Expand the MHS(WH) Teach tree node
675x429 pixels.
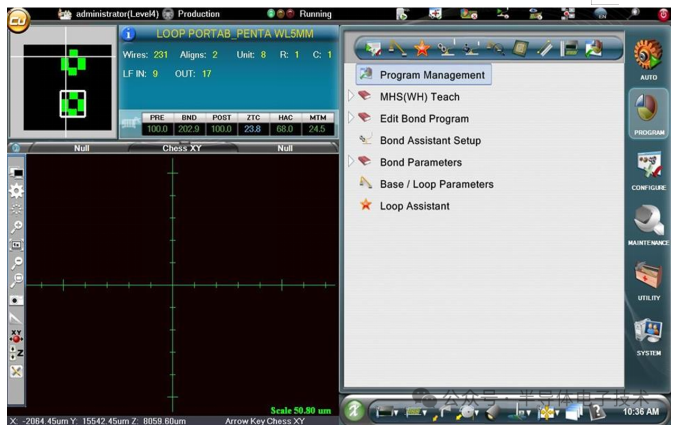pos(351,96)
